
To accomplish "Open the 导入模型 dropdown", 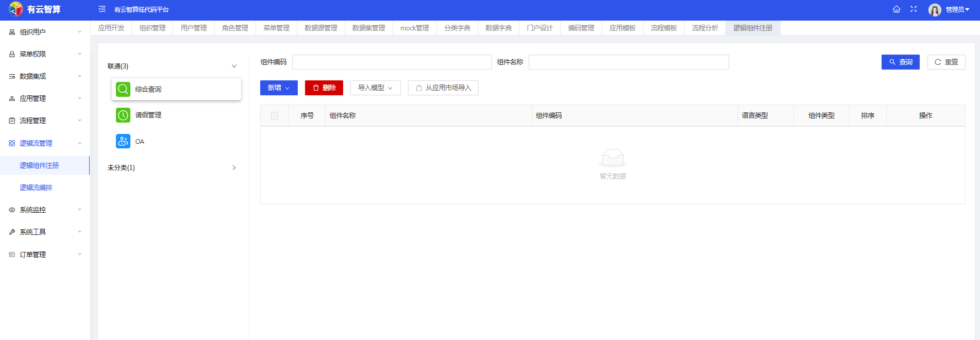I will [x=376, y=88].
